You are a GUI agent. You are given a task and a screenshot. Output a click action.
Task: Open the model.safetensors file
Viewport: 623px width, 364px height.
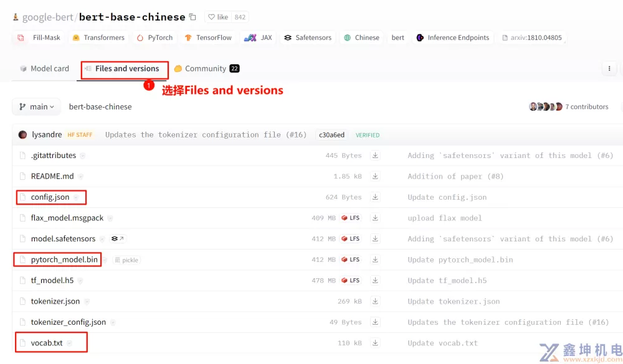click(x=63, y=239)
